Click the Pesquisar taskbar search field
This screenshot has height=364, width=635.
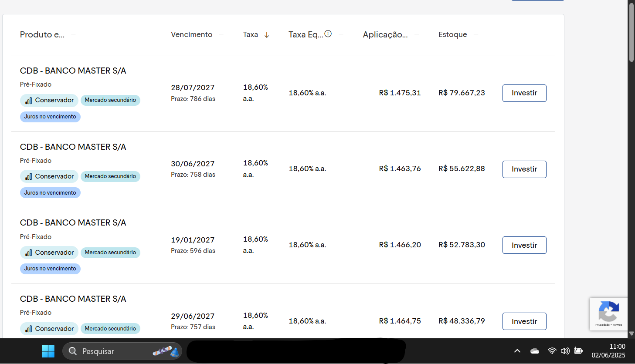122,351
